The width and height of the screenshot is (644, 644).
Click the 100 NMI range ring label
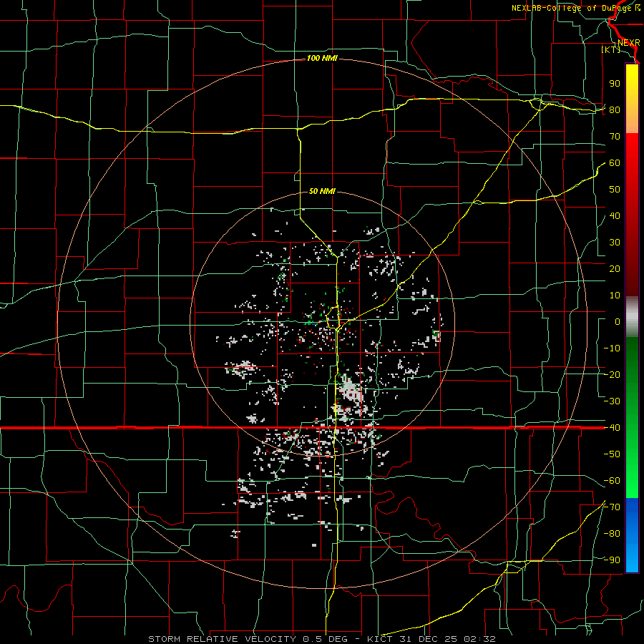[322, 59]
